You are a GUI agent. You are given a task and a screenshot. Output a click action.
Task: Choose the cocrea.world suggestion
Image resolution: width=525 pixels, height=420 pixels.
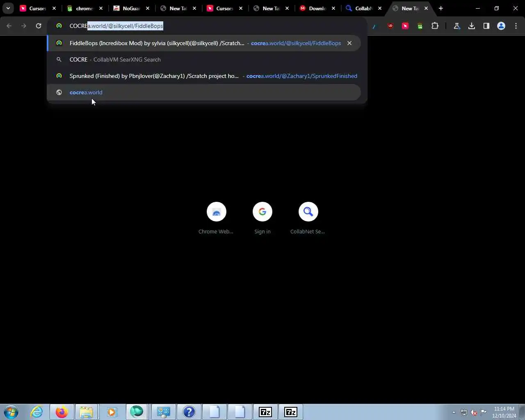tap(204, 92)
